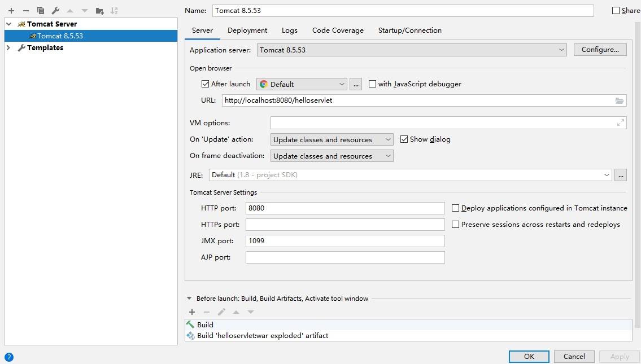Open the On 'Update' action dropdown
Viewport: 641px width, 364px height.
(x=332, y=139)
